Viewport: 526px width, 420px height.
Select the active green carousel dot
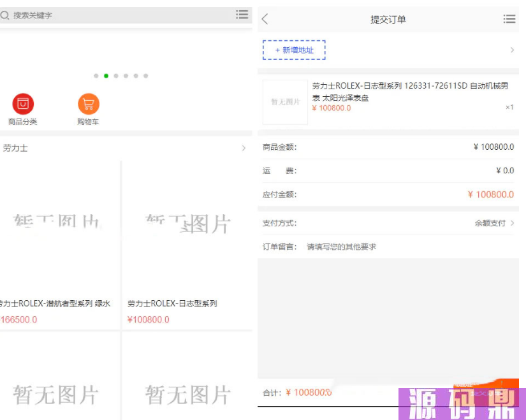tap(106, 76)
